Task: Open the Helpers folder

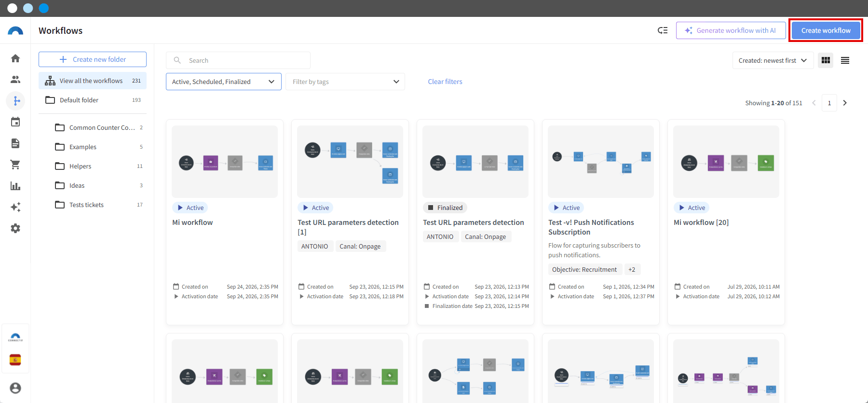Action: pos(98,166)
